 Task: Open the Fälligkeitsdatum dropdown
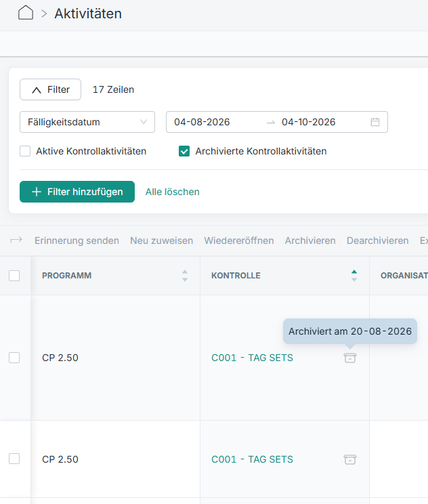coord(87,122)
